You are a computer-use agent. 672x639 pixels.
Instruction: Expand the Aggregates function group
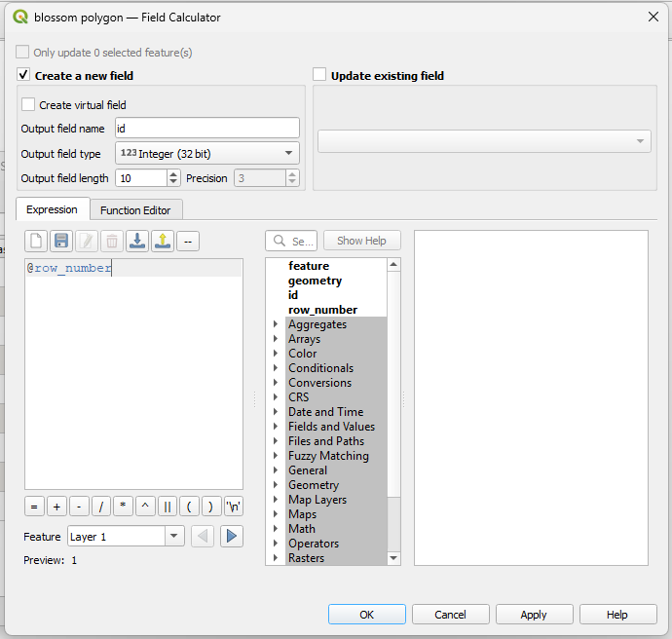[x=276, y=324]
